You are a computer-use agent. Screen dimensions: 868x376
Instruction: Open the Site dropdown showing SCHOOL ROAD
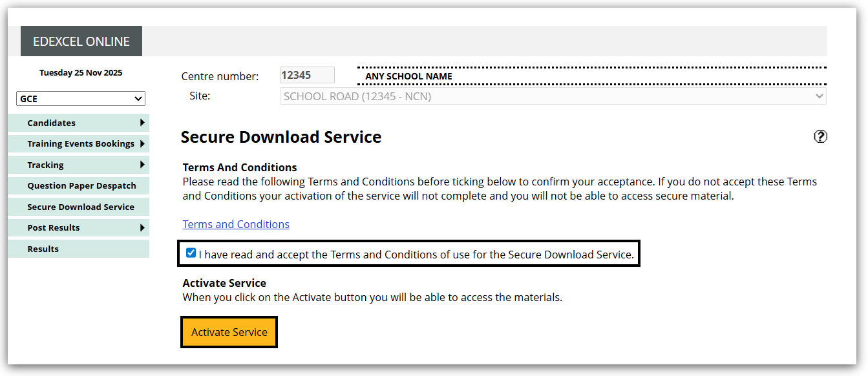pyautogui.click(x=553, y=96)
